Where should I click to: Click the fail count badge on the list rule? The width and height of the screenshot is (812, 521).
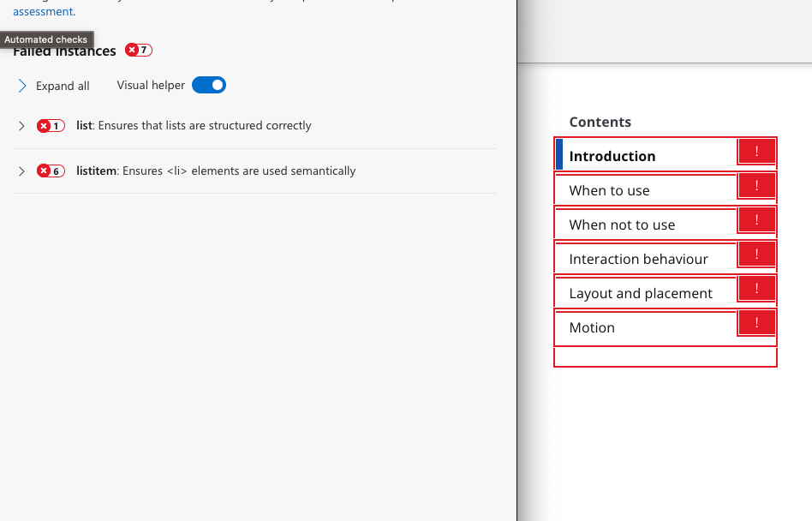(x=51, y=125)
